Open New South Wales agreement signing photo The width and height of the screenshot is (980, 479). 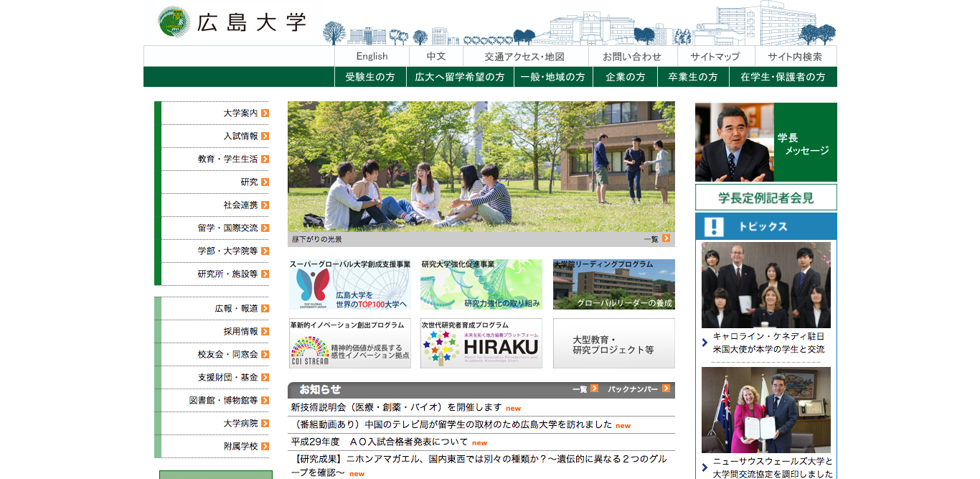pos(766,410)
